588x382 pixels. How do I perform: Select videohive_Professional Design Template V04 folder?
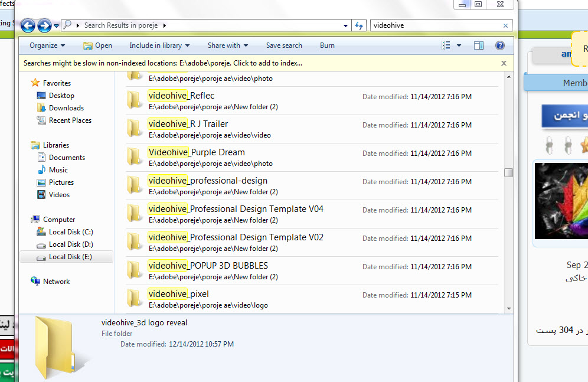click(x=312, y=214)
